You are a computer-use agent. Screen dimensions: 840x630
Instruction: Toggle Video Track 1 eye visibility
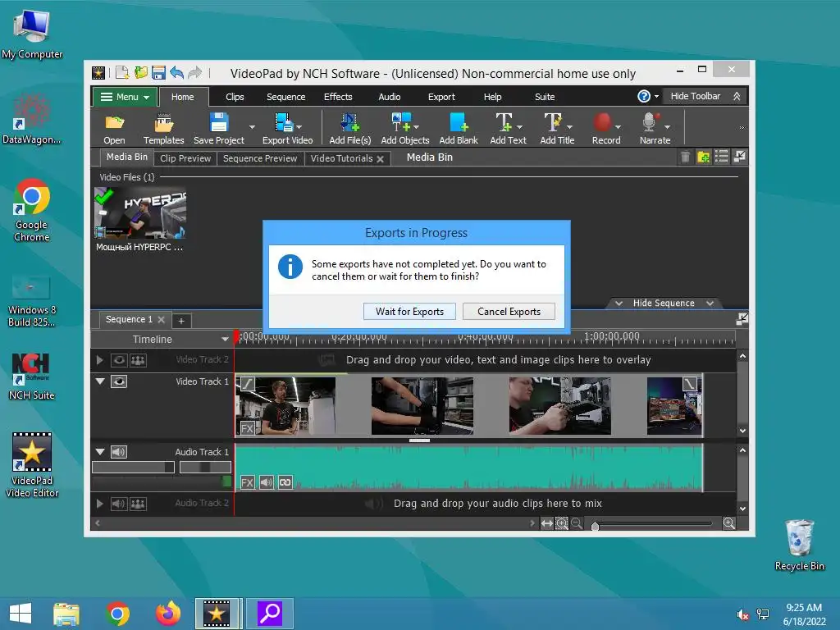(x=119, y=381)
